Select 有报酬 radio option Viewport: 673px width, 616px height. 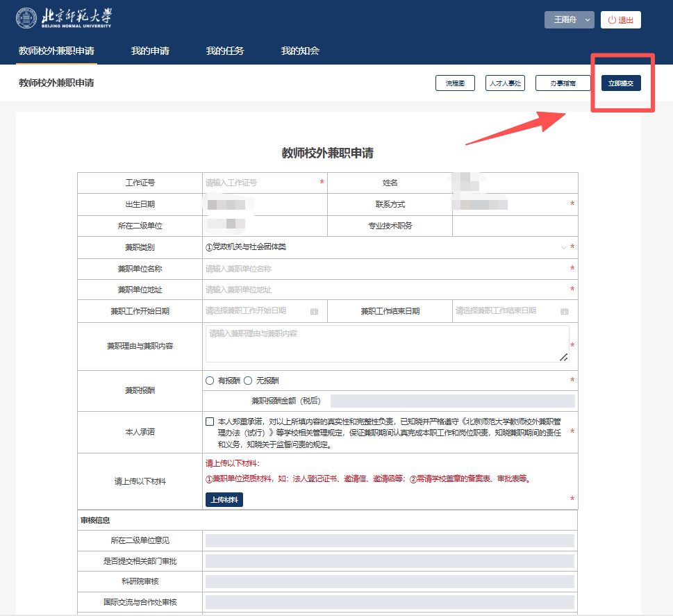pyautogui.click(x=210, y=381)
